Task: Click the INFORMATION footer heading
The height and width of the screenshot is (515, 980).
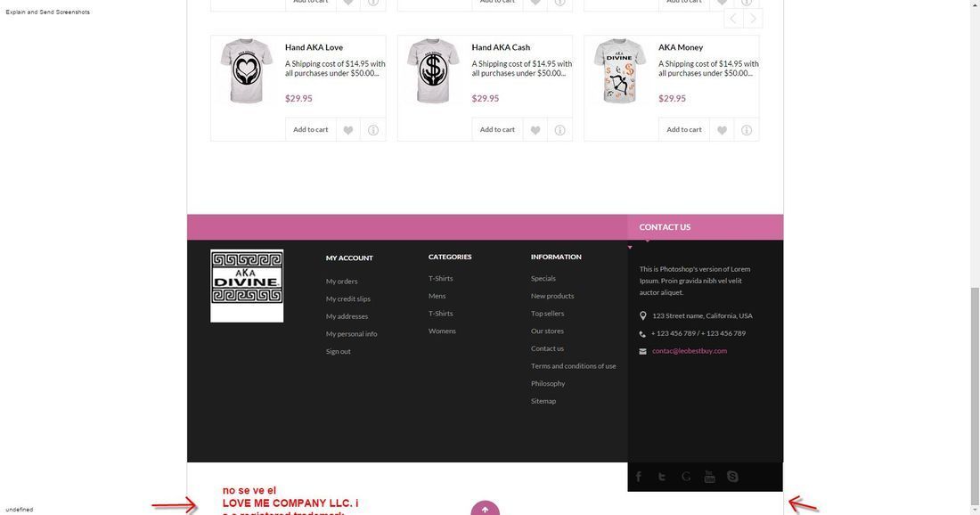Action: click(x=556, y=257)
